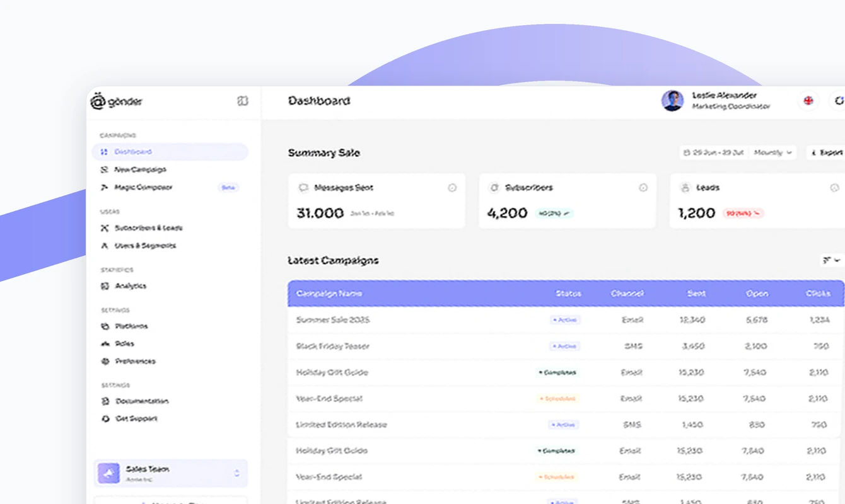The height and width of the screenshot is (504, 845).
Task: Click the 5,678 open count
Action: pyautogui.click(x=757, y=320)
